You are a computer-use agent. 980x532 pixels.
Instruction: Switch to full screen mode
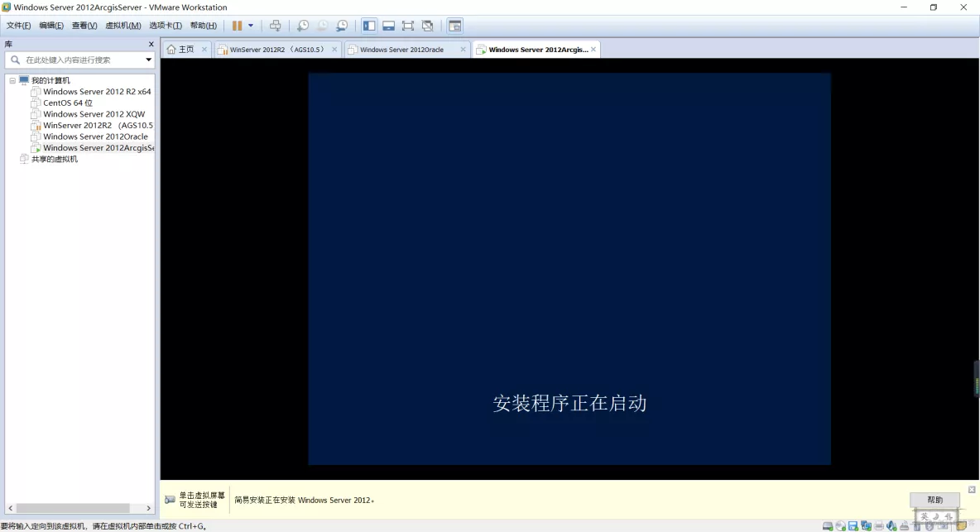click(407, 25)
